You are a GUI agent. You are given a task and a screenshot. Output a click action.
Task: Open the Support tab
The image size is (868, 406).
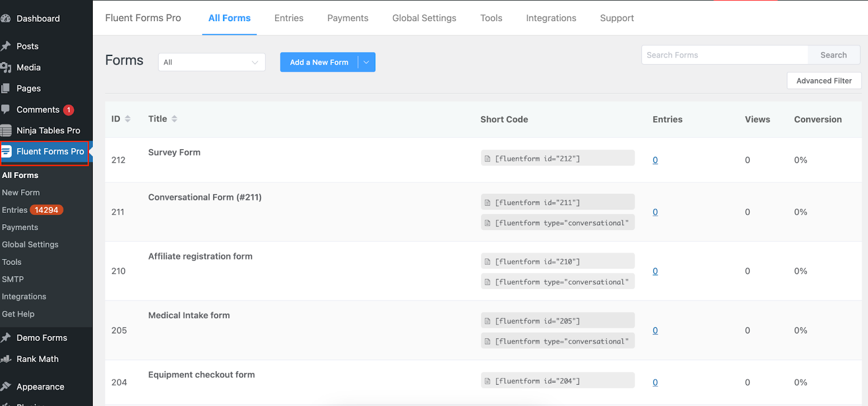(617, 18)
